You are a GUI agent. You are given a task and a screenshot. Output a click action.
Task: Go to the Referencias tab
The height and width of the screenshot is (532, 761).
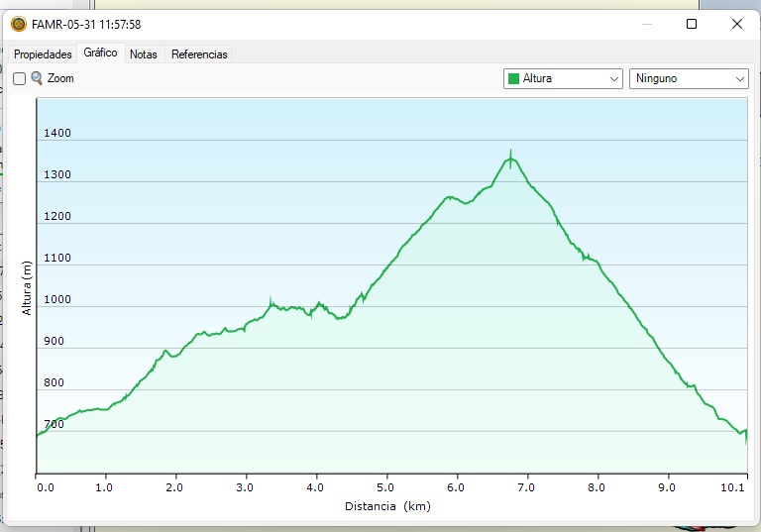(x=199, y=54)
